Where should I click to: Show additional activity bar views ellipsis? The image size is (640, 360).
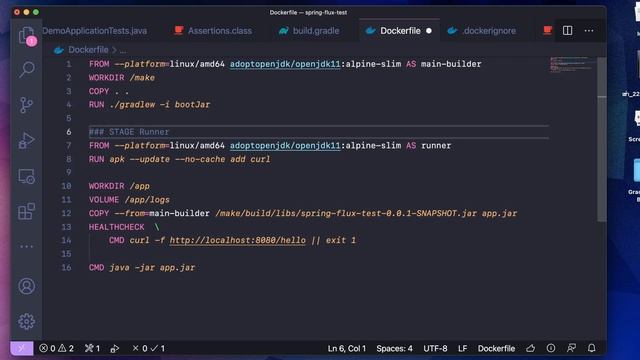pyautogui.click(x=27, y=247)
